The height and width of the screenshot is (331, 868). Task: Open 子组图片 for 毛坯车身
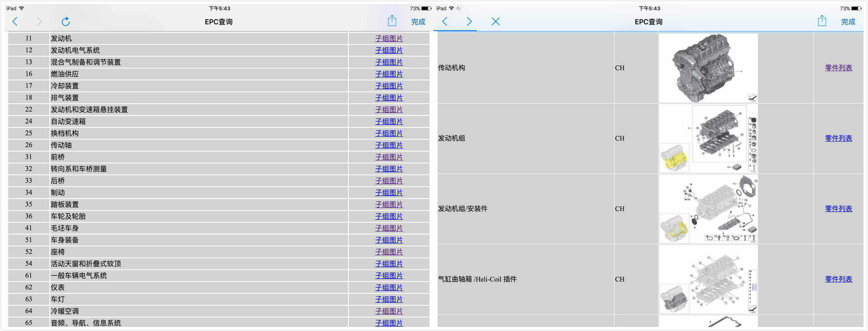click(x=389, y=228)
